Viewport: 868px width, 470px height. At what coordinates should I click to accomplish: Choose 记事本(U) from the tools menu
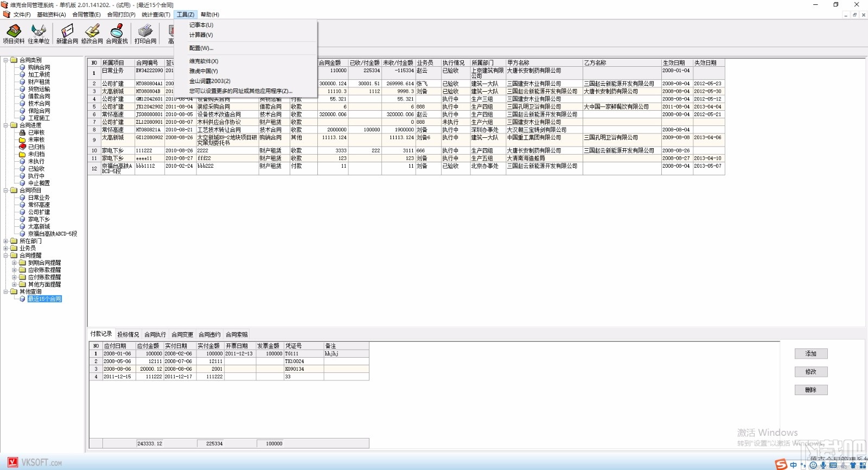[201, 25]
